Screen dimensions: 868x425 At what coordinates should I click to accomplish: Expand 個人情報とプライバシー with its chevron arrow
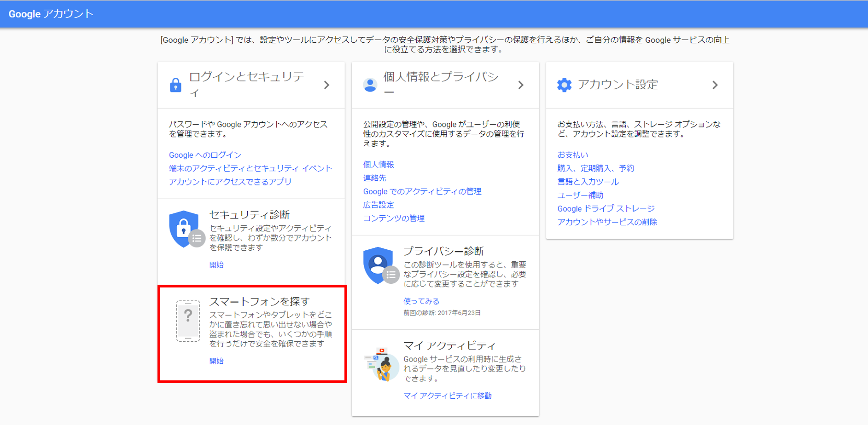(521, 85)
